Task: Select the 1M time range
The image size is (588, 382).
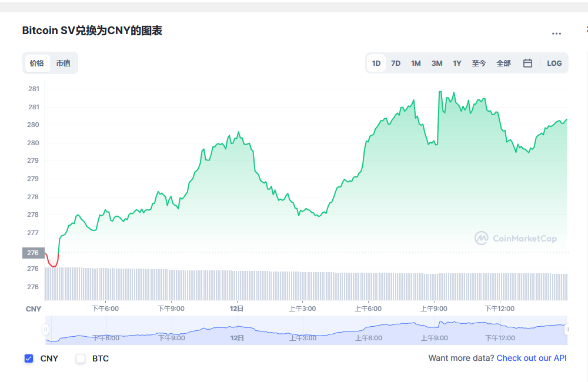Action: pyautogui.click(x=416, y=63)
